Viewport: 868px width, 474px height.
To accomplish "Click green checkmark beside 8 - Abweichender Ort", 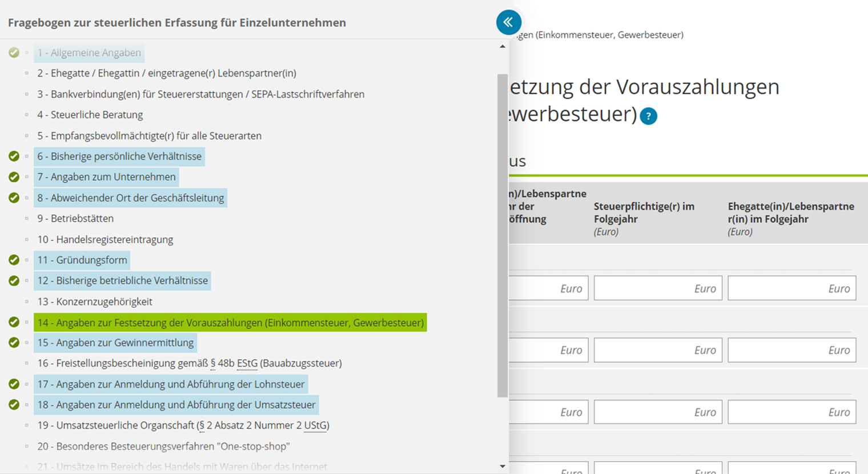I will (14, 198).
